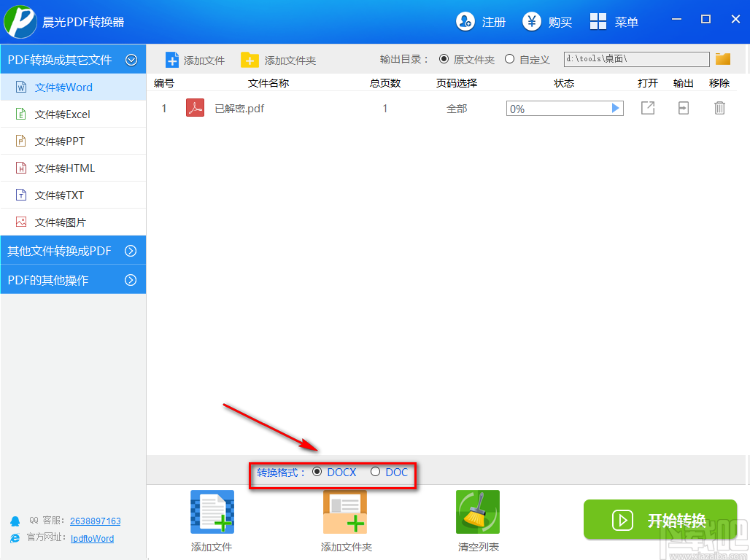Open the lpdftoWord official website link
Image resolution: width=750 pixels, height=560 pixels.
(x=91, y=538)
